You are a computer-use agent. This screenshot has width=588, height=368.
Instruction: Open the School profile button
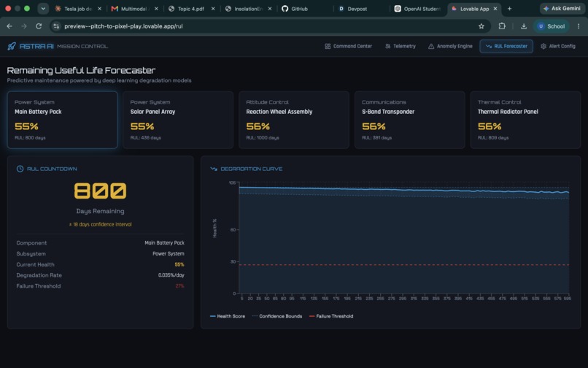[x=552, y=26]
